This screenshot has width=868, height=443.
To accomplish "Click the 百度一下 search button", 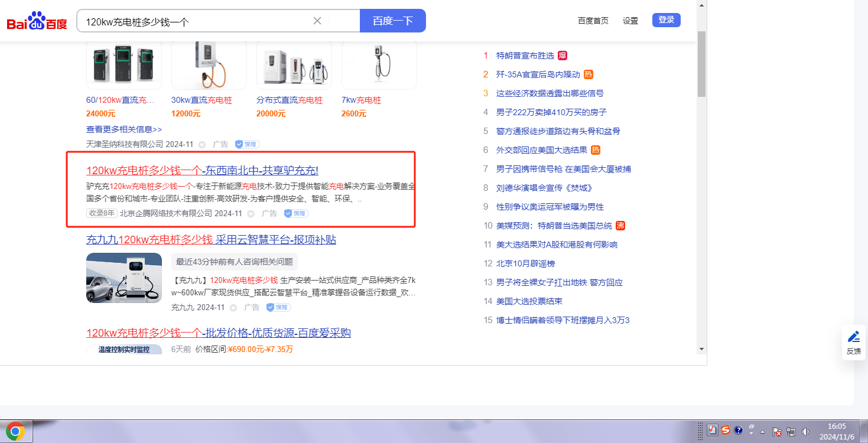I will (393, 21).
